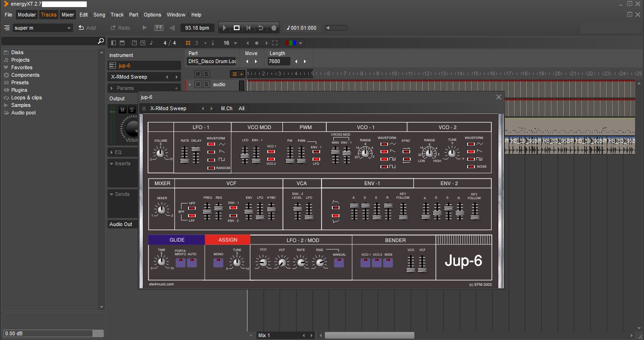Open the RGB color dropdown

click(x=294, y=43)
